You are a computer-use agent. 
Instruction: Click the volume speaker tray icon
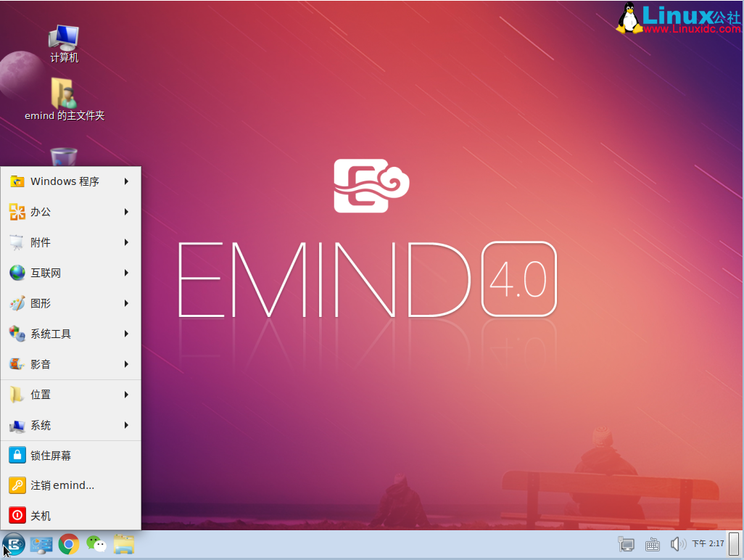click(x=677, y=544)
